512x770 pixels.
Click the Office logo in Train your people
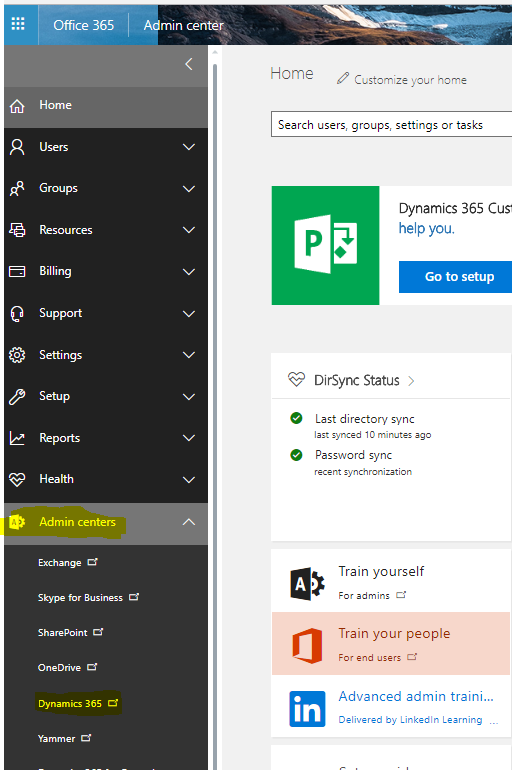(x=307, y=646)
